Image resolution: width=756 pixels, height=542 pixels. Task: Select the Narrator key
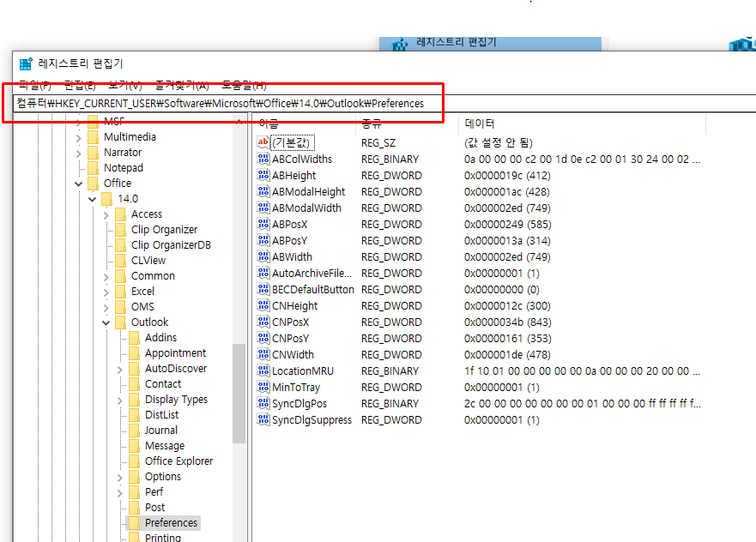(x=123, y=153)
